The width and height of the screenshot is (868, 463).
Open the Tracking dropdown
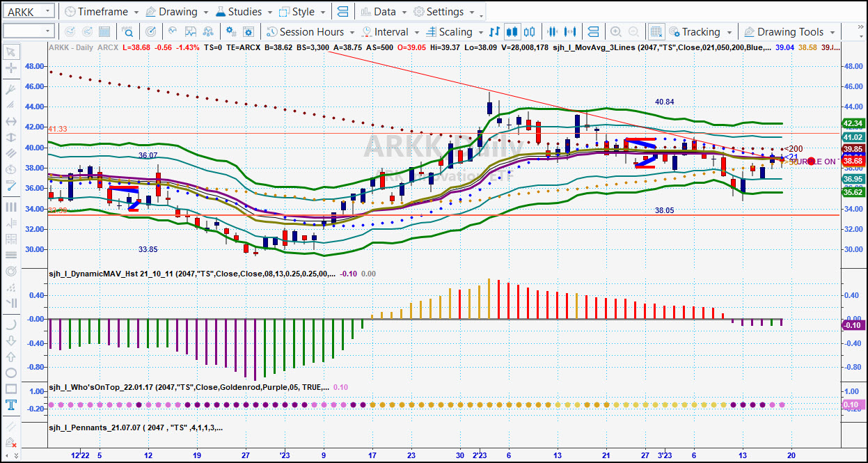(700, 31)
